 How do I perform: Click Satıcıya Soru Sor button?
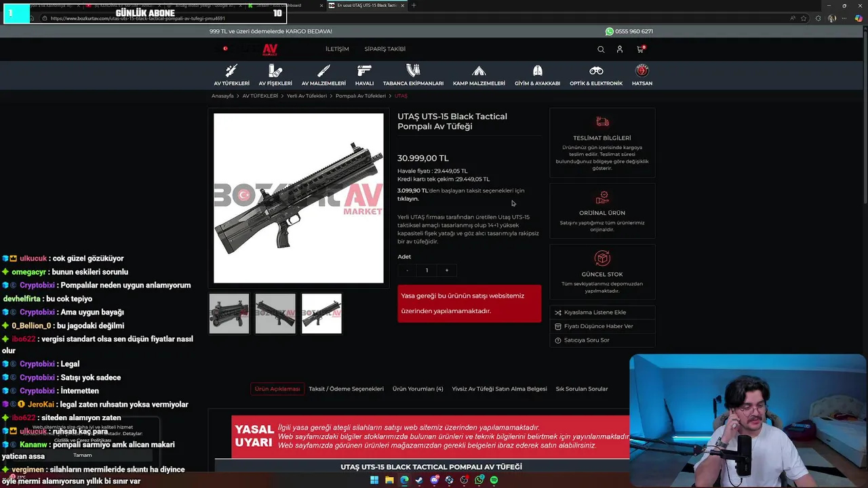[602, 340]
